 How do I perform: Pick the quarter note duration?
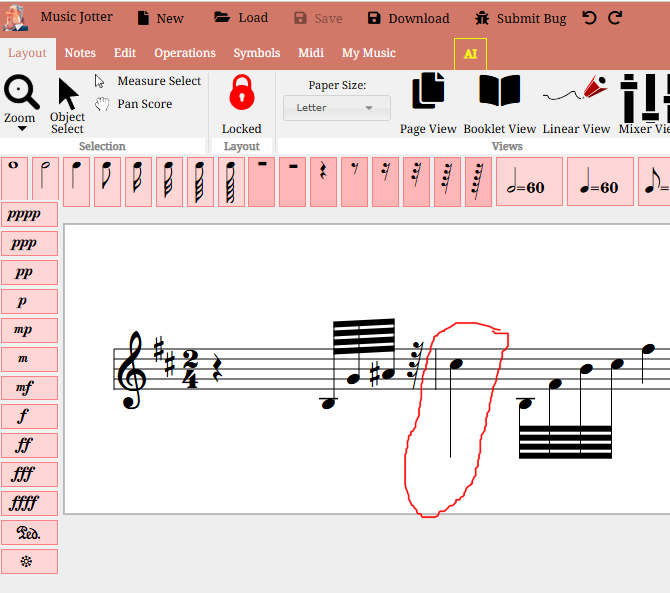tap(76, 181)
